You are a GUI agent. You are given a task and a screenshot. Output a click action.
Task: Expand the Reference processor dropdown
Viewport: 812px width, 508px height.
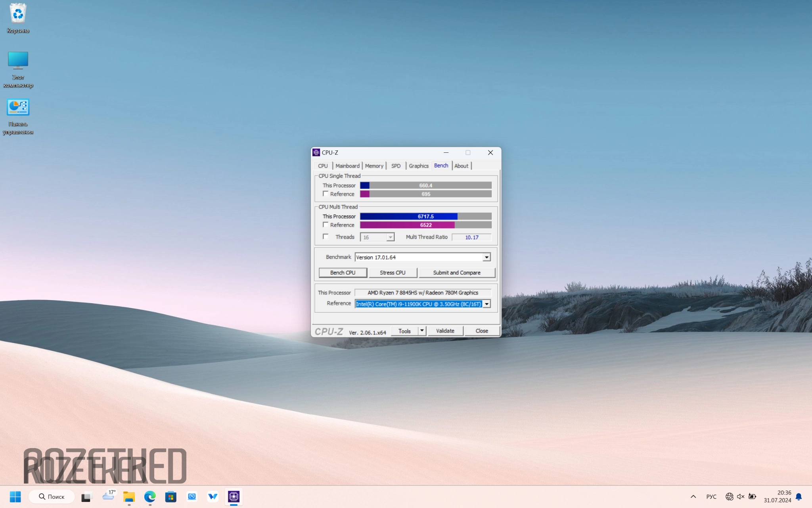486,304
